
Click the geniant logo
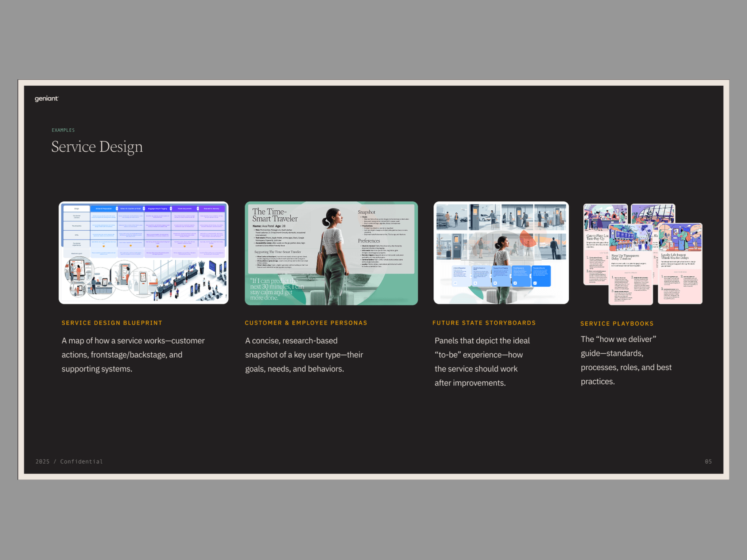point(46,98)
